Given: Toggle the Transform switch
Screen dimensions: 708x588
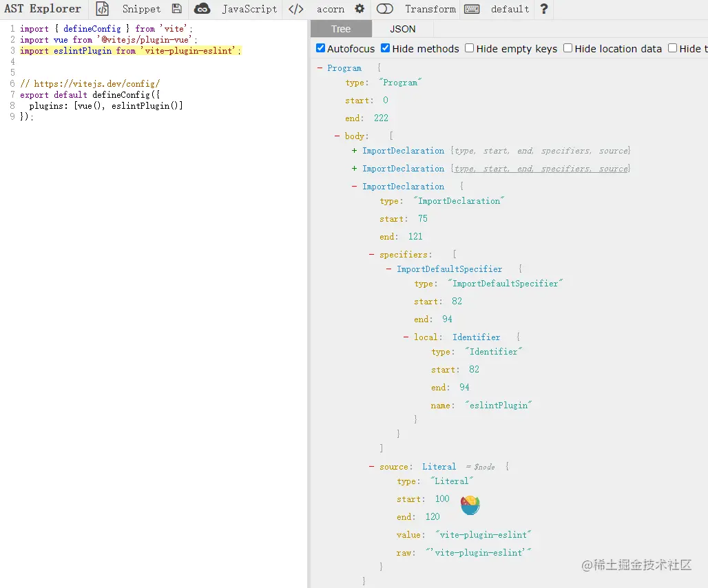Looking at the screenshot, I should [x=385, y=9].
